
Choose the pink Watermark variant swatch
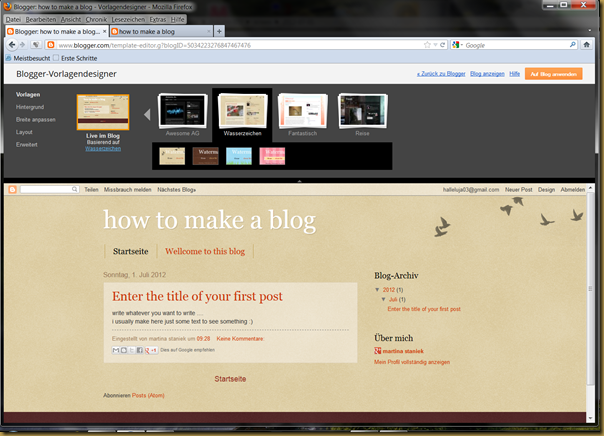[272, 156]
